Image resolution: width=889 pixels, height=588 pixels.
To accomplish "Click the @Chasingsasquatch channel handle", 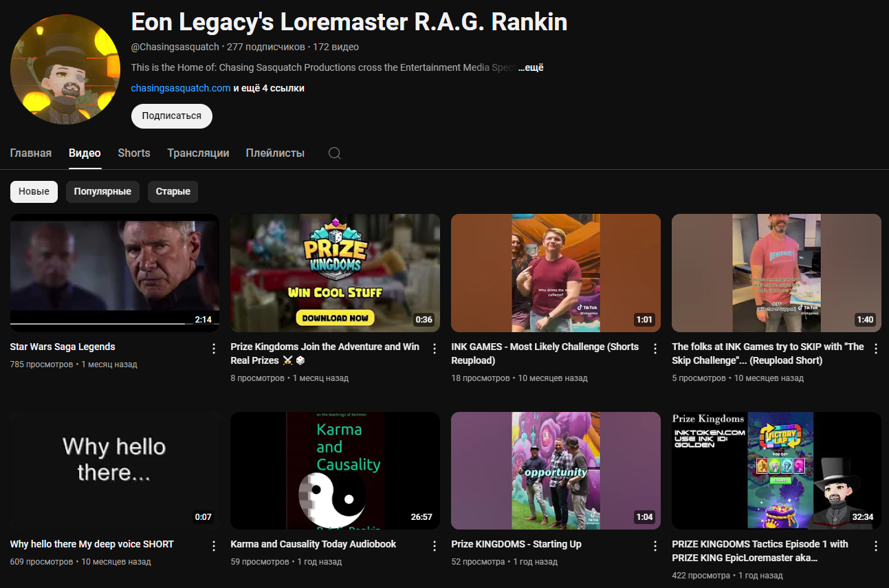I will pos(175,47).
